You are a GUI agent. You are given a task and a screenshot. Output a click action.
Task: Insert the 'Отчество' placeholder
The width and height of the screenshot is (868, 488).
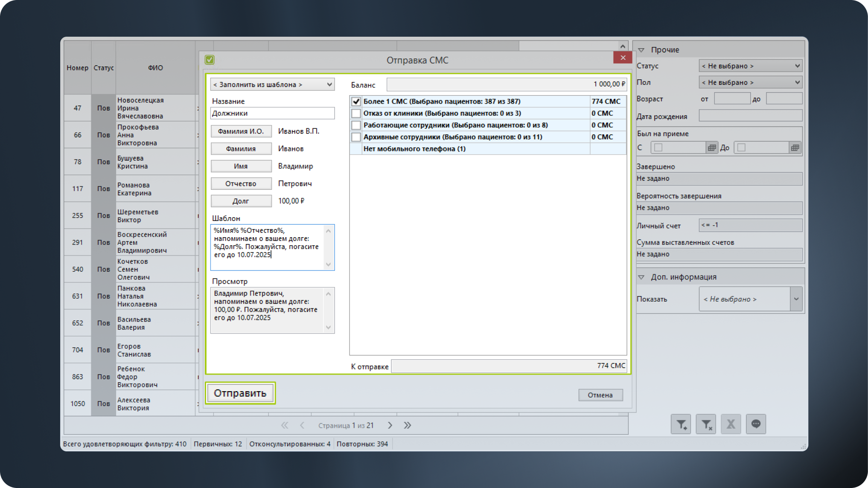click(x=241, y=183)
